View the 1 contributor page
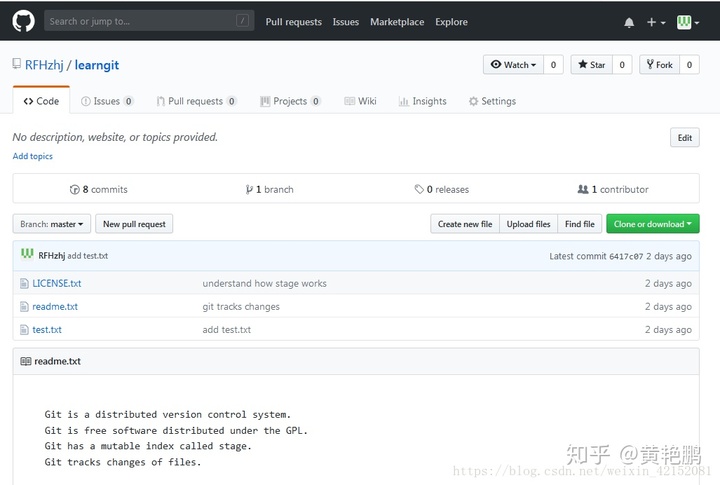 tap(613, 189)
